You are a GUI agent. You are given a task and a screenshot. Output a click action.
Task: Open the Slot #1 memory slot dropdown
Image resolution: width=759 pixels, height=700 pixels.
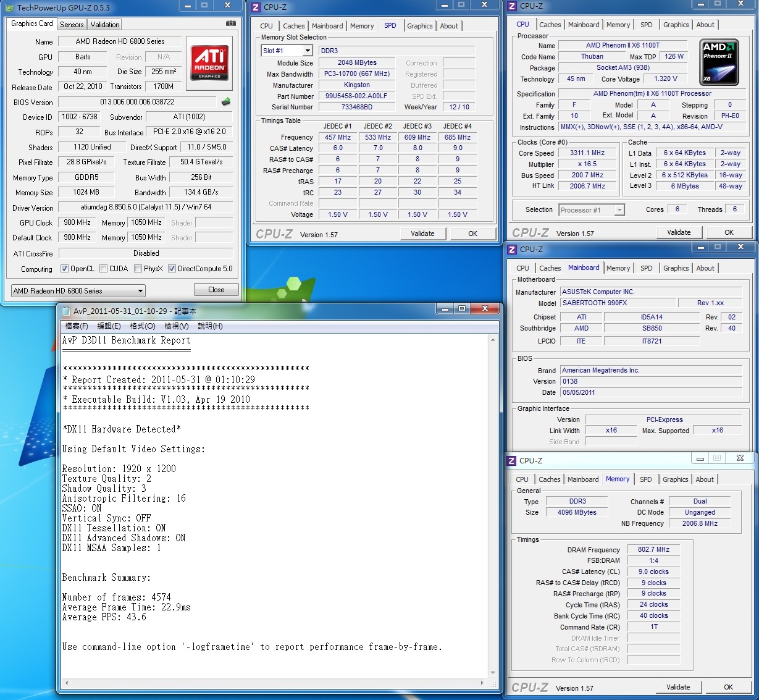tap(307, 51)
